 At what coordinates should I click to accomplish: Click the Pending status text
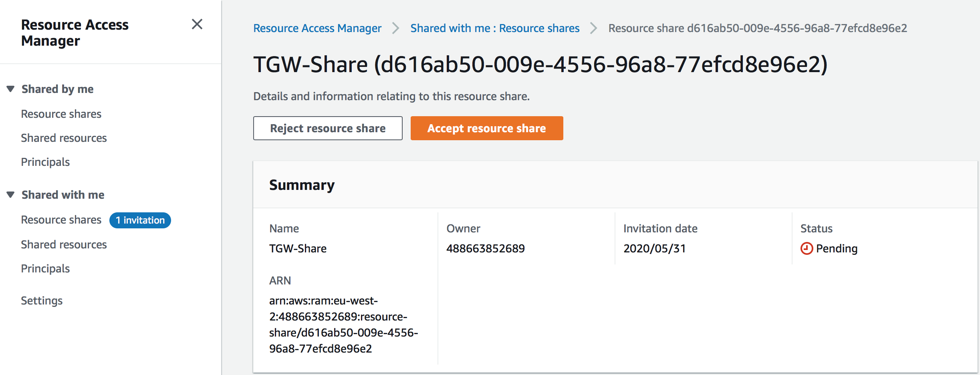pos(837,248)
